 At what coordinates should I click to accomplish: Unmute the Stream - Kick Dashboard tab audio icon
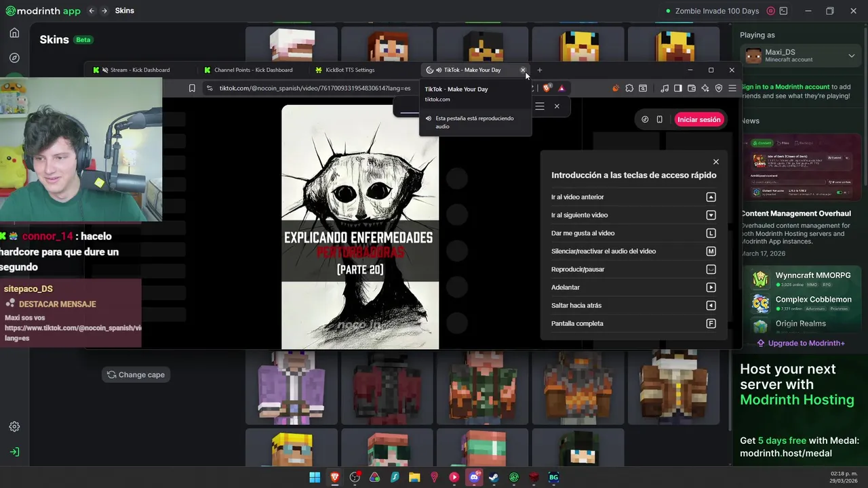click(105, 70)
